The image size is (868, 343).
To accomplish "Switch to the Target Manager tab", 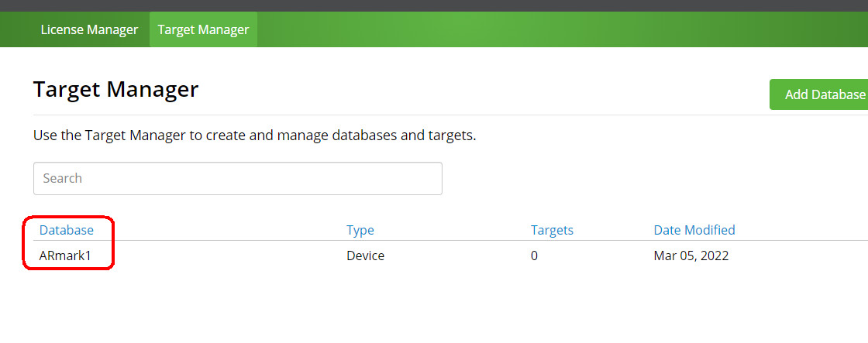I will tap(203, 29).
